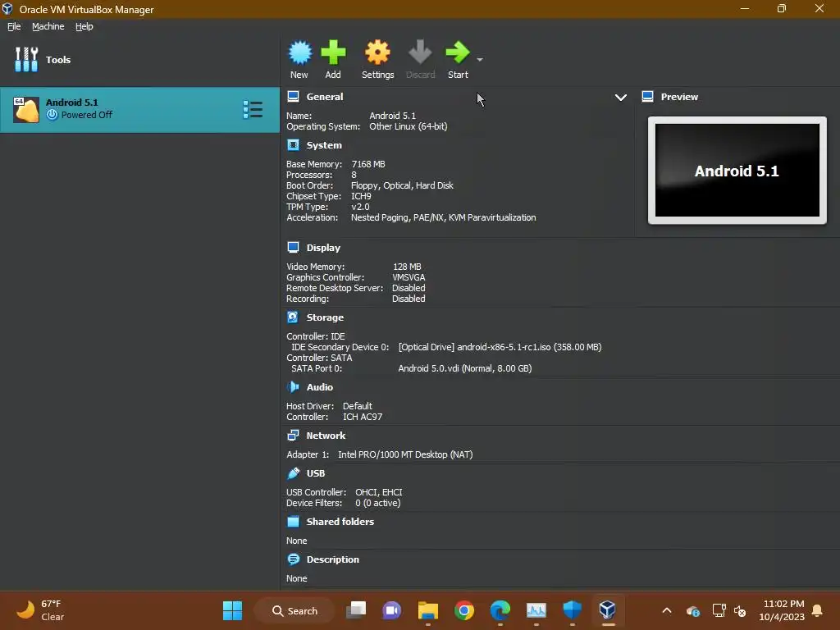Open the File menu
840x630 pixels.
[14, 26]
